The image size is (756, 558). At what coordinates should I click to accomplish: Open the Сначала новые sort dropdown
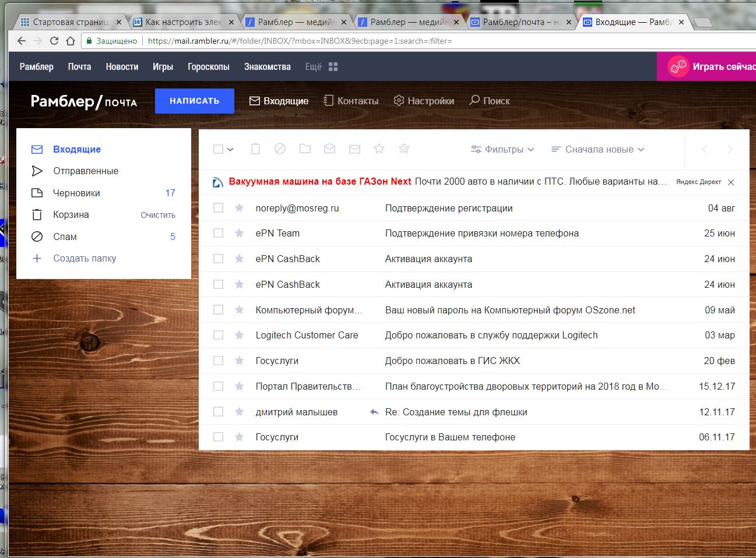597,149
